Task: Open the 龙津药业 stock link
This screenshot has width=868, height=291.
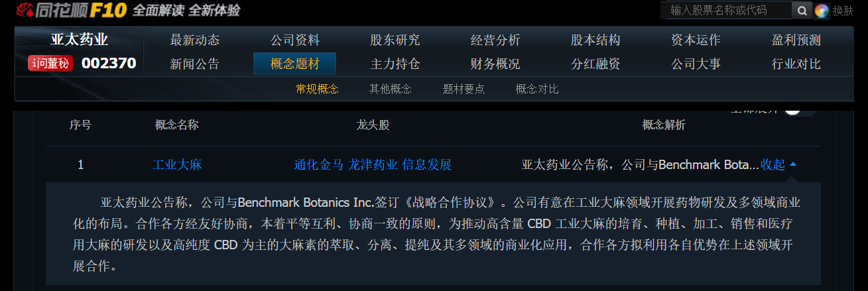Action: point(373,164)
